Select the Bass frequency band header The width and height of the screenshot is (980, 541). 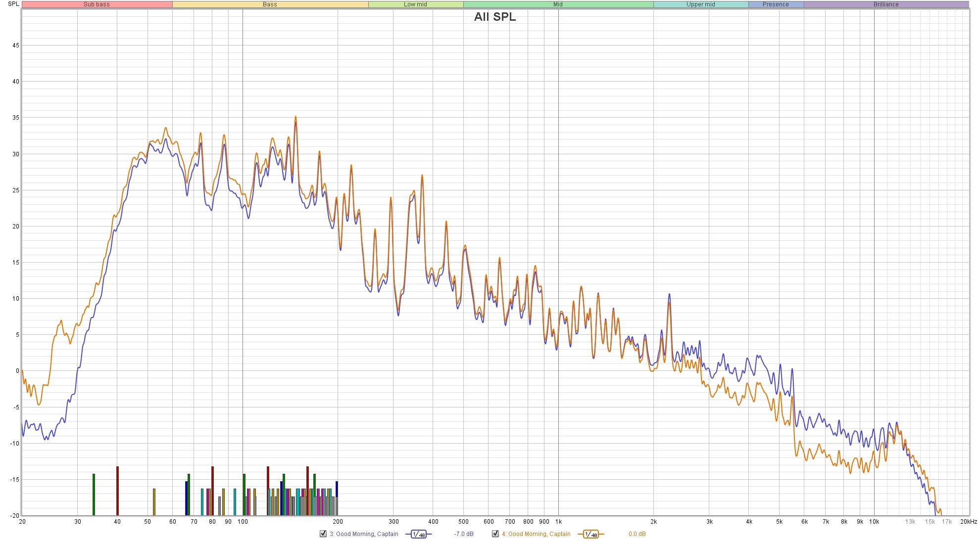(x=270, y=4)
